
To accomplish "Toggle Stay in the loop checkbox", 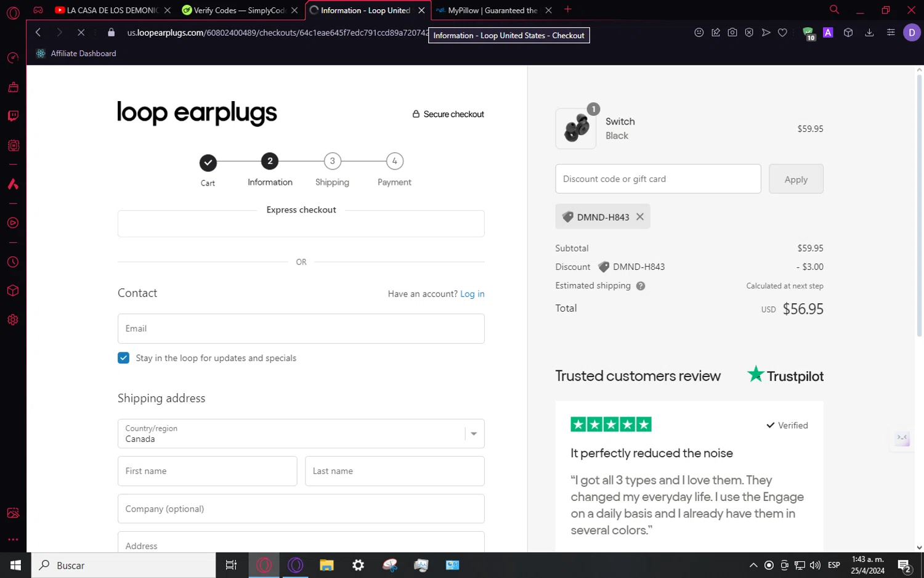I will point(124,358).
